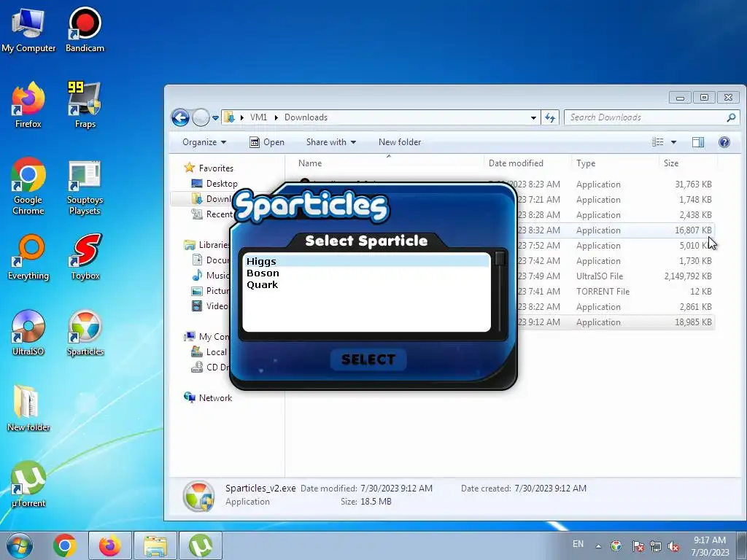This screenshot has width=747, height=560.
Task: Click the sparticle list scrollbar thumb
Action: point(499,258)
